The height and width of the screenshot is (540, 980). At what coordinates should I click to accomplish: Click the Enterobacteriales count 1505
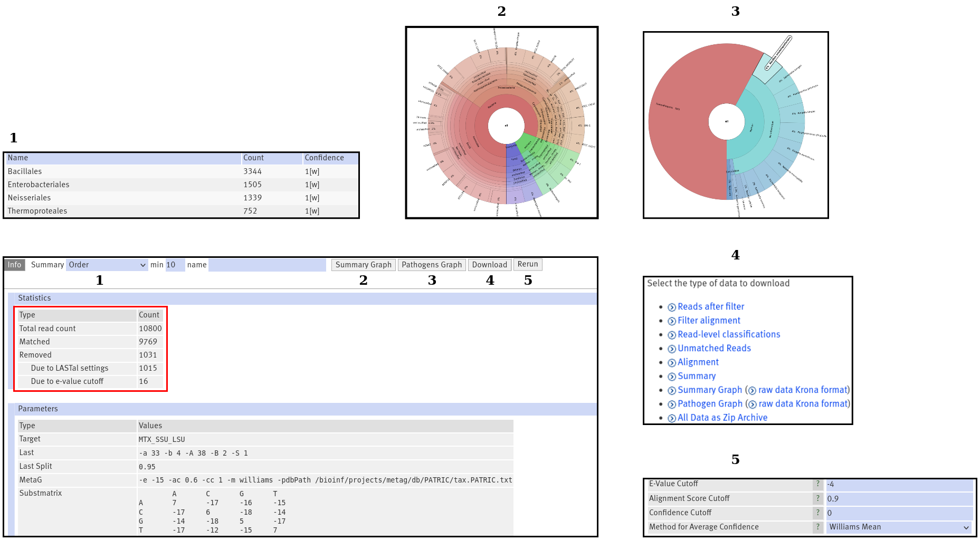point(252,185)
